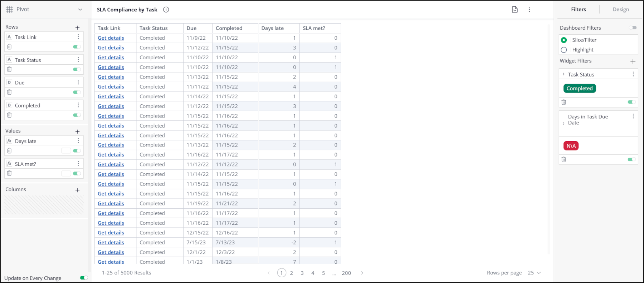Go to next results page arrow
644x283 pixels.
click(362, 273)
